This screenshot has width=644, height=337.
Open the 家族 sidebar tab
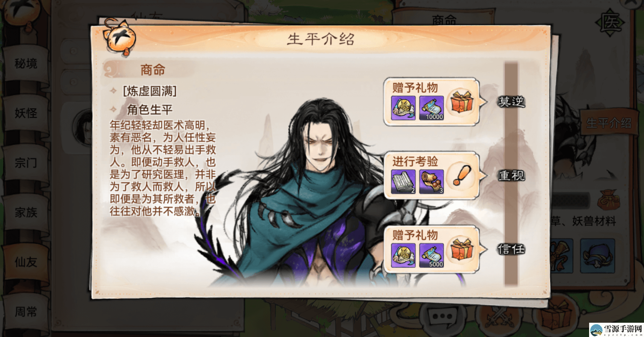click(26, 212)
